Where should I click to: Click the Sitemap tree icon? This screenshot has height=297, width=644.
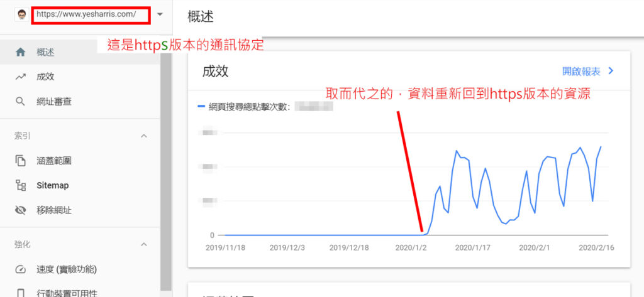coord(20,185)
